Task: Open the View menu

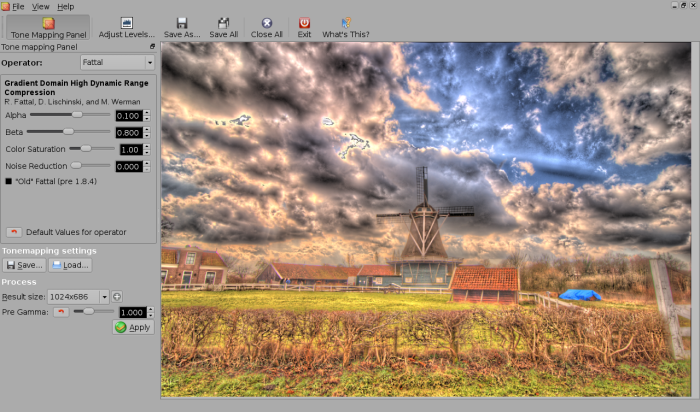Action: coord(40,6)
